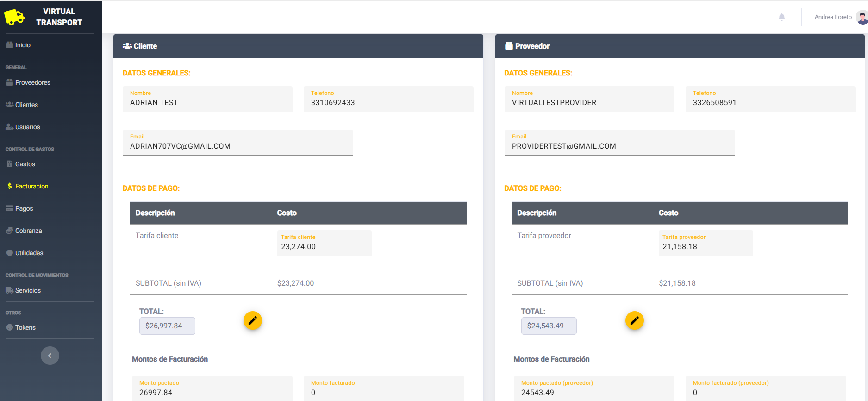868x401 pixels.
Task: Open Tokens menu item
Action: [25, 327]
